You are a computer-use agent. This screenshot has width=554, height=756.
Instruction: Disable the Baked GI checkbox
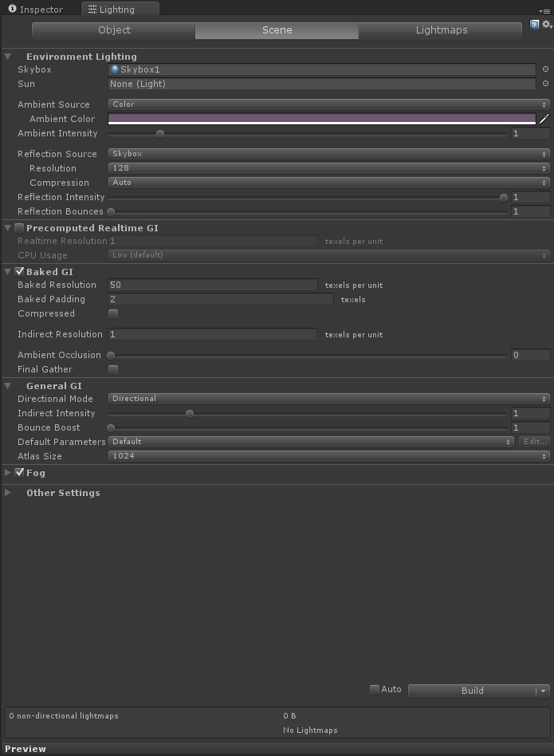click(x=19, y=271)
